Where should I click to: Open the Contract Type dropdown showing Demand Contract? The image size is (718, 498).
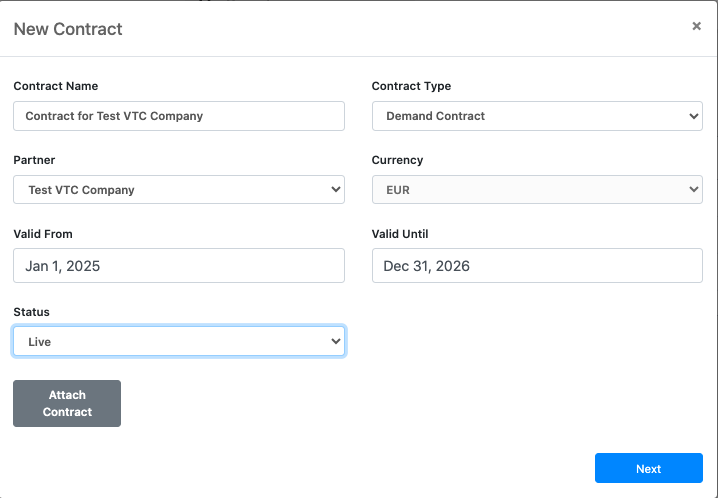click(537, 116)
